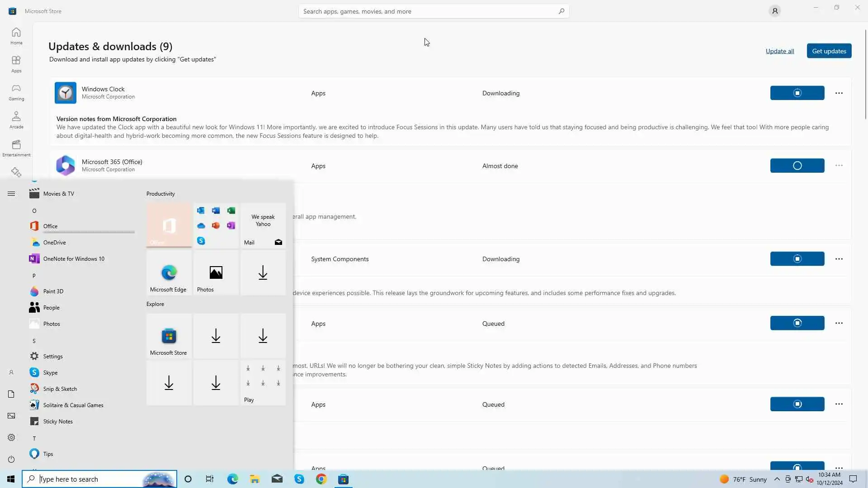
Task: Launch Skype from the taskbar
Action: pos(299,479)
